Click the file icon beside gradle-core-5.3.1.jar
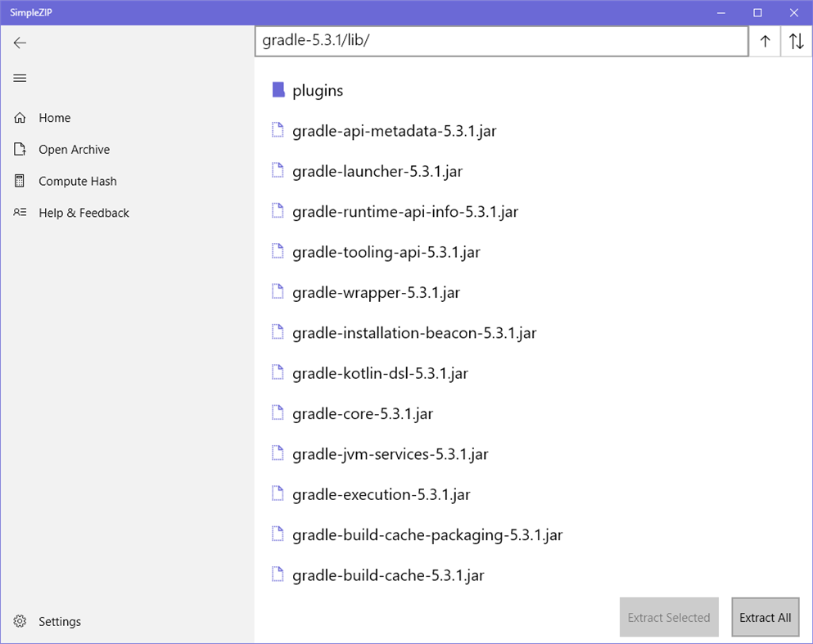Screen dimensions: 813x644 click(x=277, y=412)
